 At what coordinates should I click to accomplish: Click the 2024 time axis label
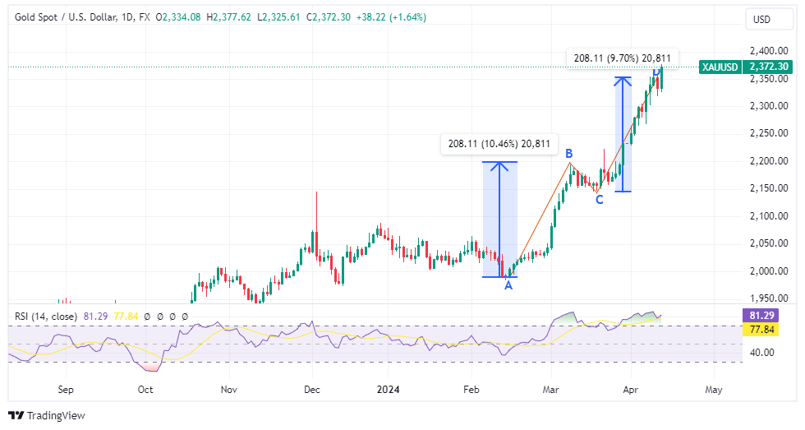[388, 389]
